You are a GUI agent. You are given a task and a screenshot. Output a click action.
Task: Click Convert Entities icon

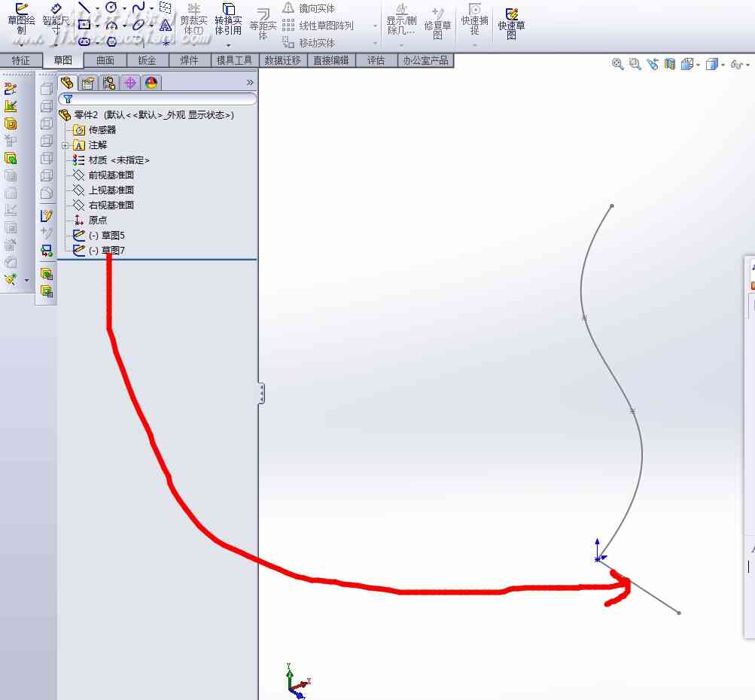pos(228,21)
